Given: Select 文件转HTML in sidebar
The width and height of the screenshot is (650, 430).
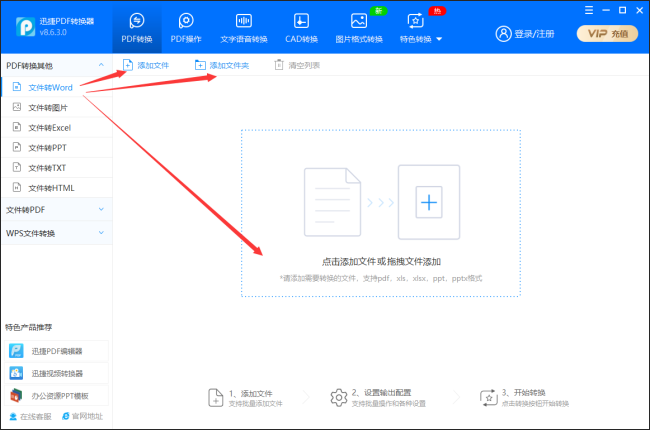Looking at the screenshot, I should click(57, 188).
